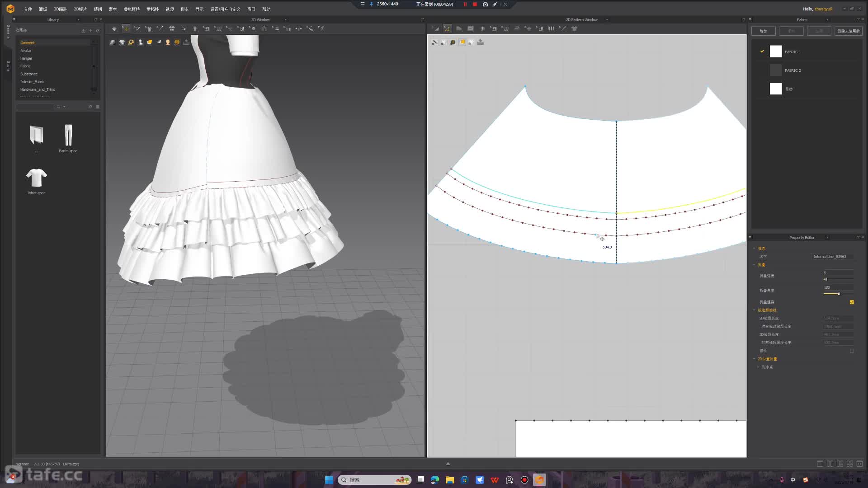Click the download icon in the Library favorites header
This screenshot has height=488, width=868.
(x=83, y=31)
